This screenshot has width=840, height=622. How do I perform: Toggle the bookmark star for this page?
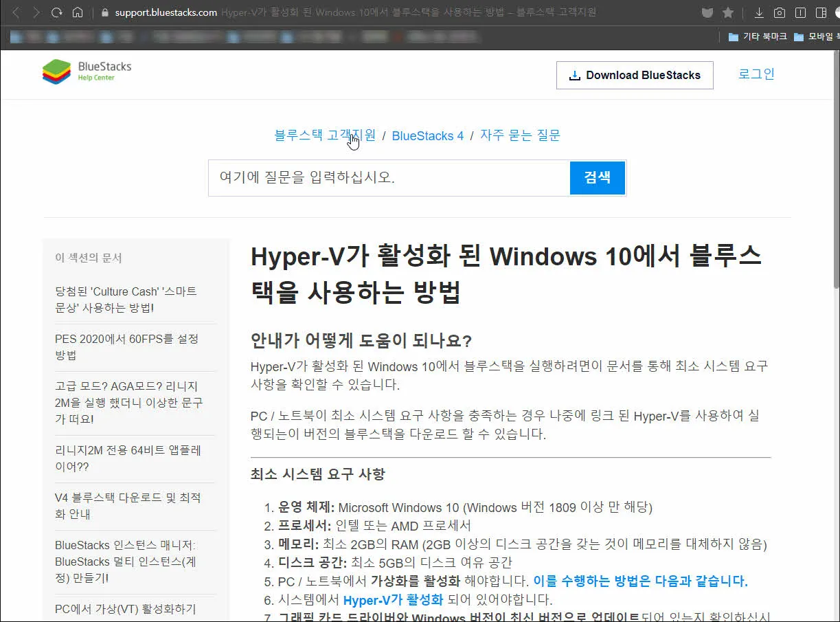pyautogui.click(x=727, y=12)
